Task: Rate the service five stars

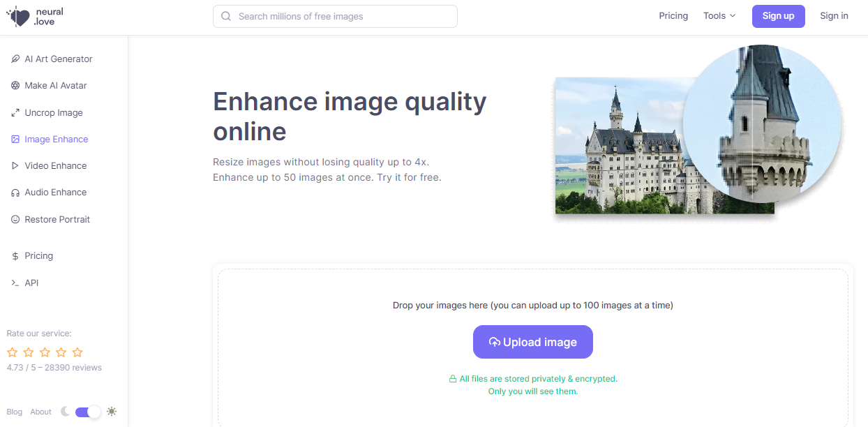Action: point(77,352)
